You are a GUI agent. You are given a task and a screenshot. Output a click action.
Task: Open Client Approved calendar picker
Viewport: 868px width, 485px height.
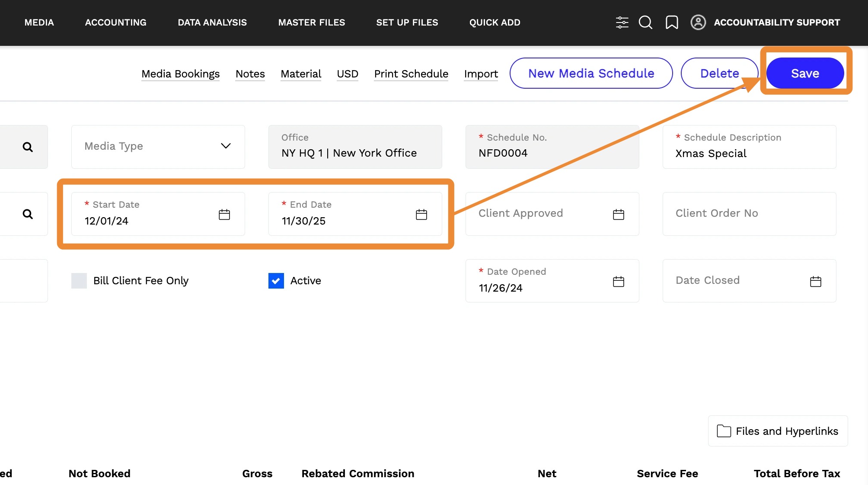[x=619, y=215]
